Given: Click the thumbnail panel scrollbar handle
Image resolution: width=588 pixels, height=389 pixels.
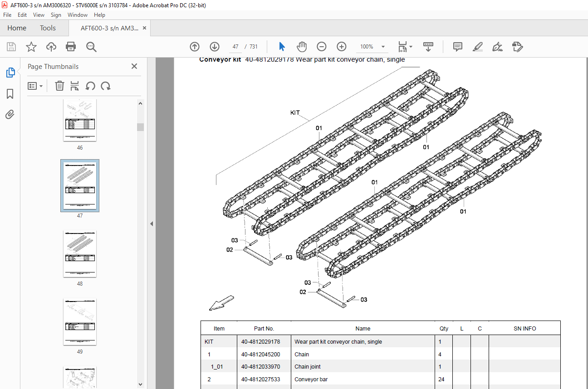Looking at the screenshot, I should pyautogui.click(x=140, y=127).
